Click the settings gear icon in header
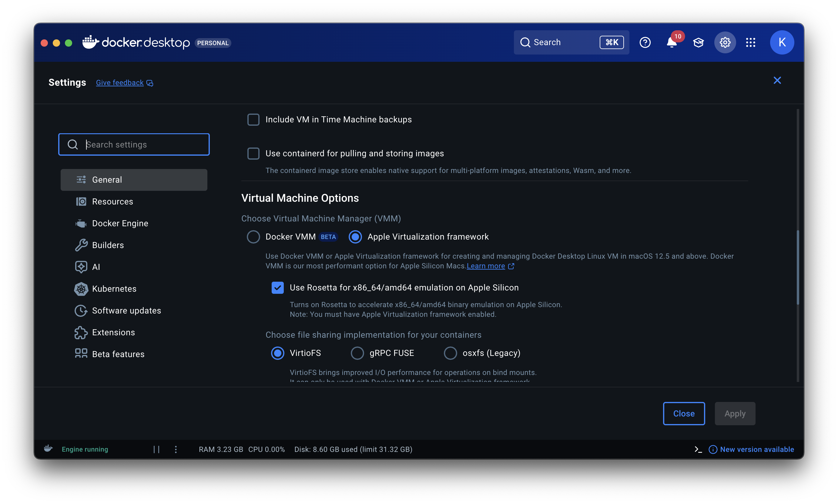Screen dimensions: 838x504 click(x=725, y=43)
